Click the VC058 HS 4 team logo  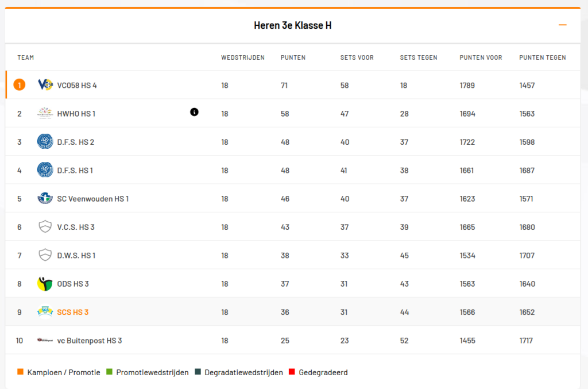[45, 85]
